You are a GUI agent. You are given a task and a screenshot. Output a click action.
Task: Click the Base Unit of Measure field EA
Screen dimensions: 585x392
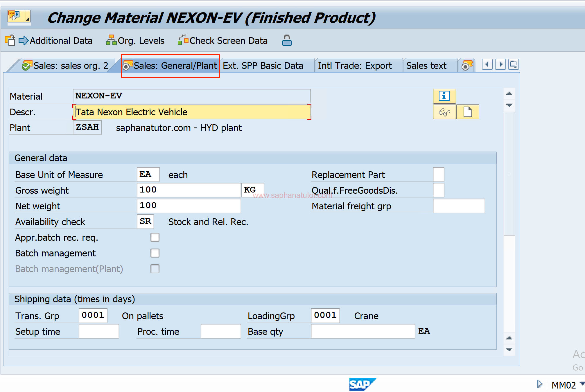point(148,175)
